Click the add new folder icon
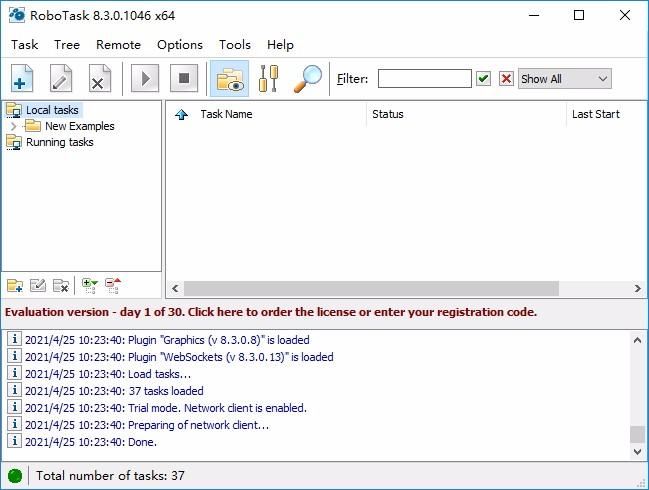649x490 pixels. pyautogui.click(x=15, y=286)
